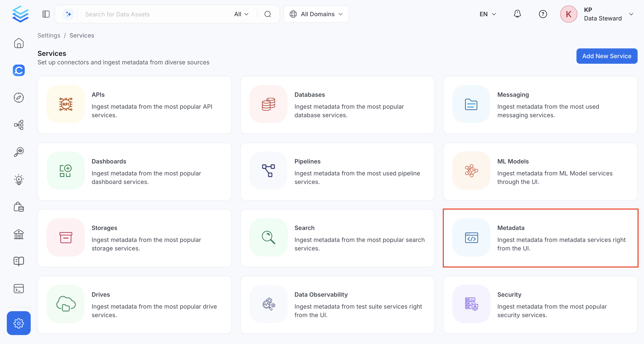Viewport: 644px width, 344px height.
Task: Click Settings in the breadcrumb
Action: pyautogui.click(x=49, y=36)
